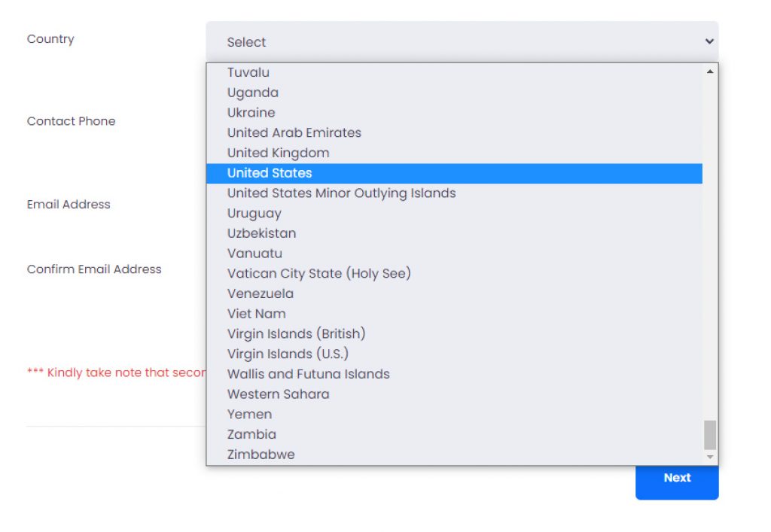Choose Zimbabwe at the list bottom
Screen dimensions: 771x532
[261, 454]
